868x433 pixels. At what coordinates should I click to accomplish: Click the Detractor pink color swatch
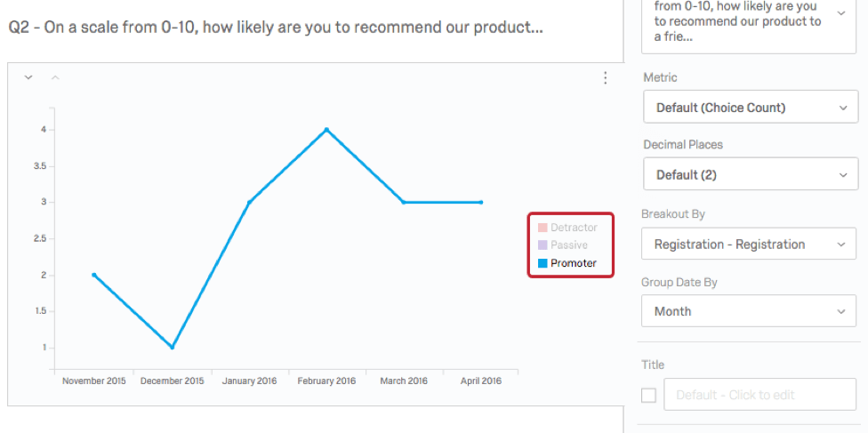pyautogui.click(x=542, y=229)
